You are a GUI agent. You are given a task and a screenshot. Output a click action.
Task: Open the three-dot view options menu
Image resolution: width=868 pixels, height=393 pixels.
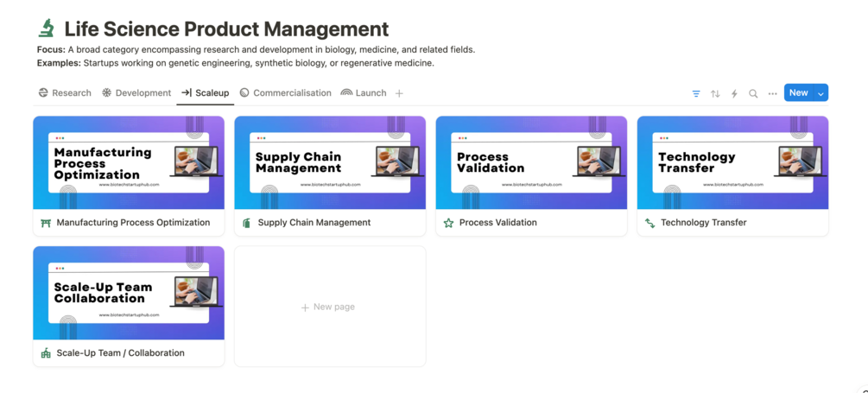[x=772, y=93]
